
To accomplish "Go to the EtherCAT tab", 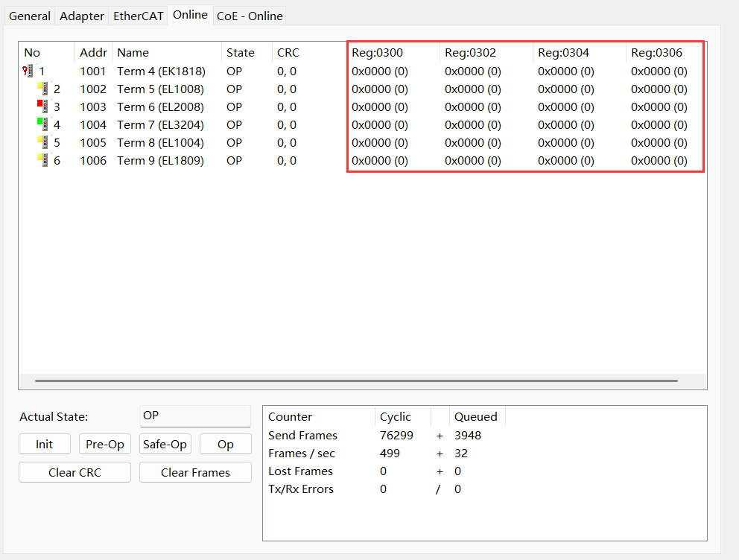I will [138, 16].
